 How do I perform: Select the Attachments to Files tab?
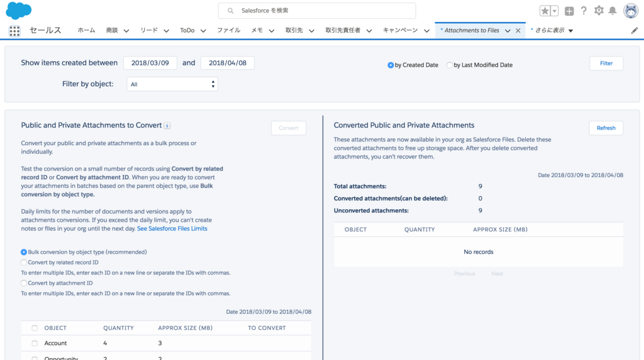[x=472, y=30]
